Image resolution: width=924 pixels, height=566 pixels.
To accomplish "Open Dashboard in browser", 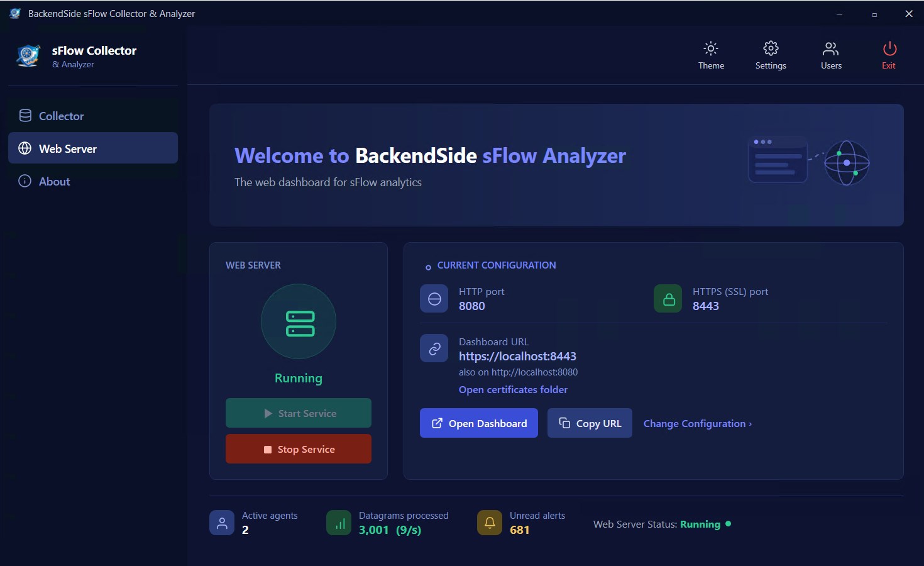I will (479, 423).
